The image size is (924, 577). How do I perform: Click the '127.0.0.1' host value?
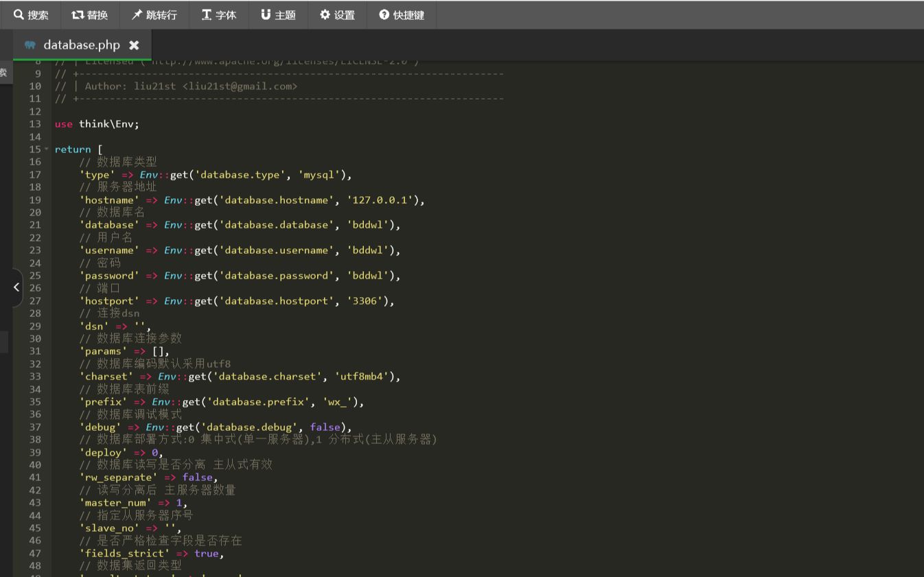(380, 200)
